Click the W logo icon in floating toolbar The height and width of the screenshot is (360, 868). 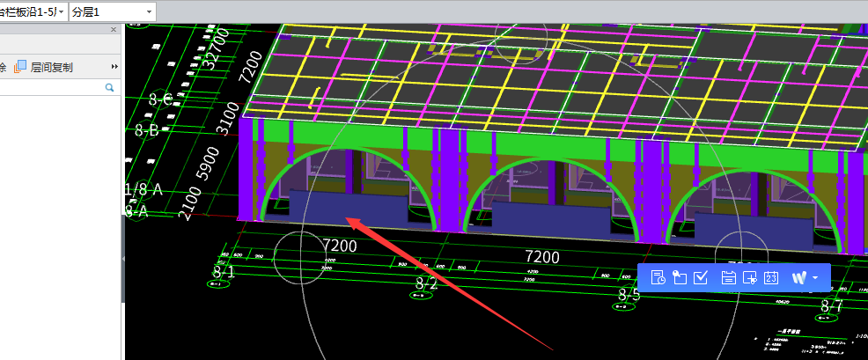tap(798, 277)
